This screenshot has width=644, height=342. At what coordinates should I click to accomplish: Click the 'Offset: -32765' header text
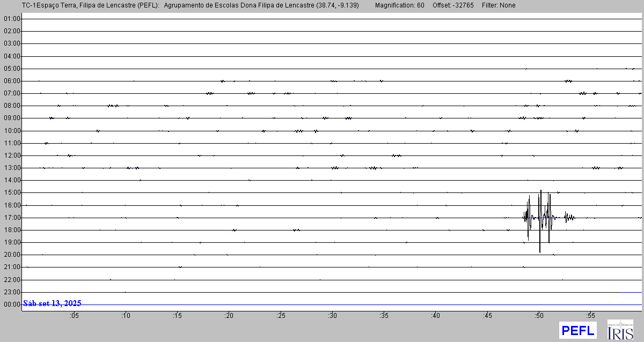(453, 5)
